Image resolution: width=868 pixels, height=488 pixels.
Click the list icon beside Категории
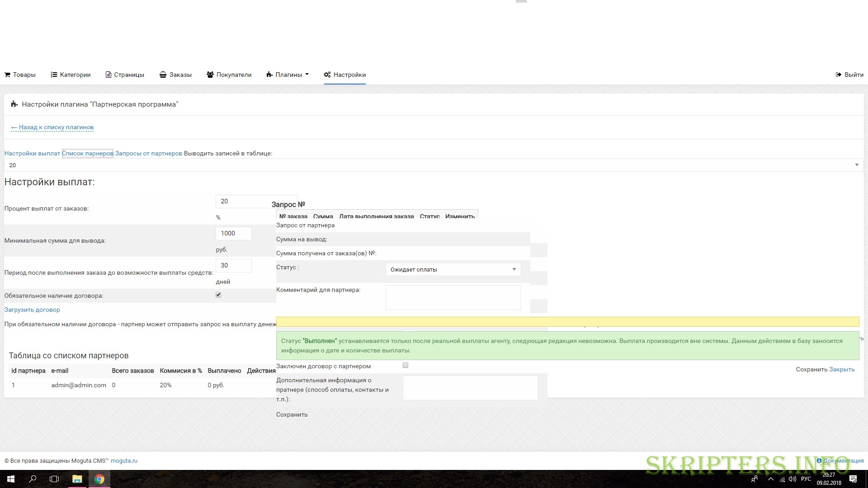point(54,75)
